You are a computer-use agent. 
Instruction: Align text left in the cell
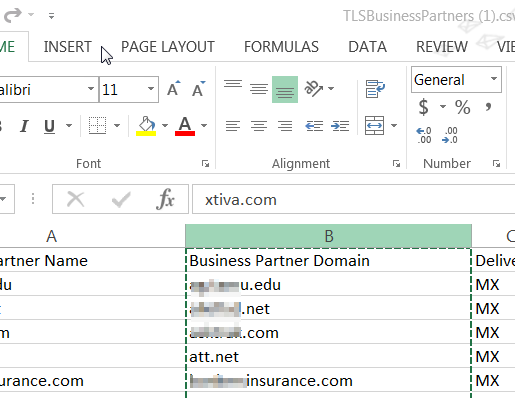coord(233,126)
